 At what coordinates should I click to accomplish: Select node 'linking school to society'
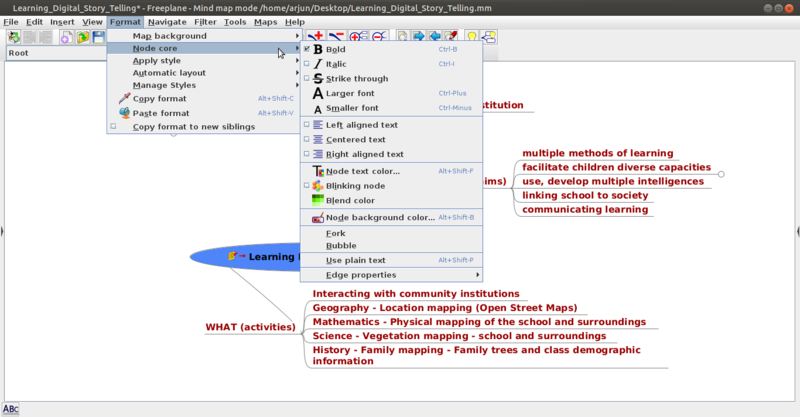(585, 195)
